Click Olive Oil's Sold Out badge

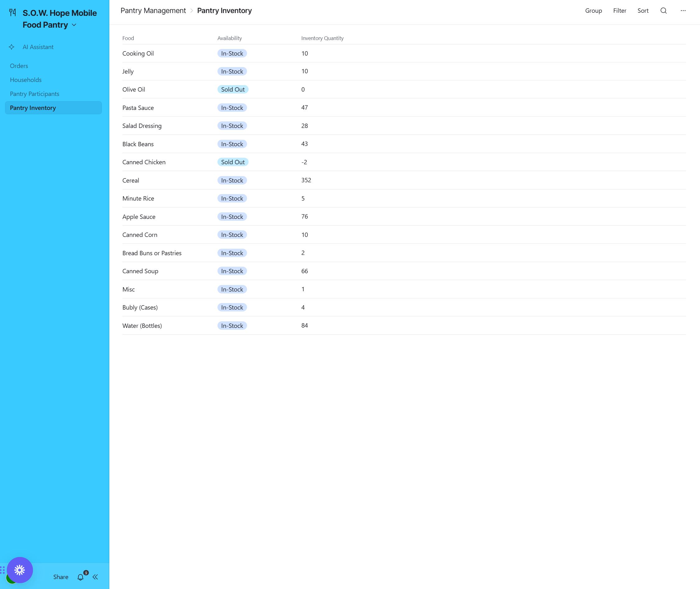click(233, 89)
